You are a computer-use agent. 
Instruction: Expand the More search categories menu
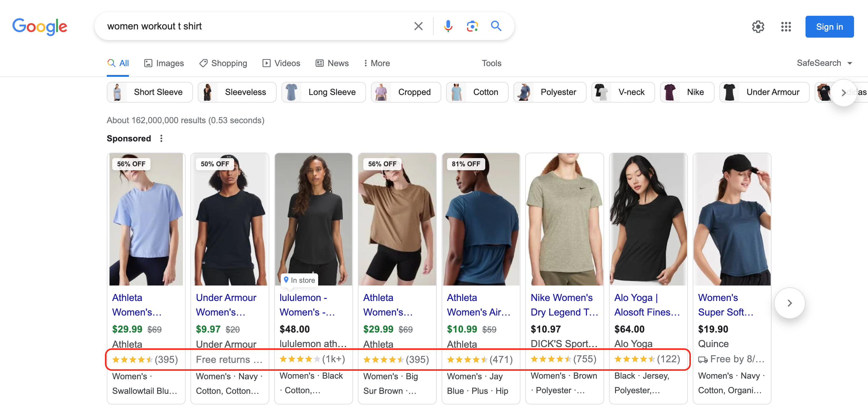click(x=377, y=63)
